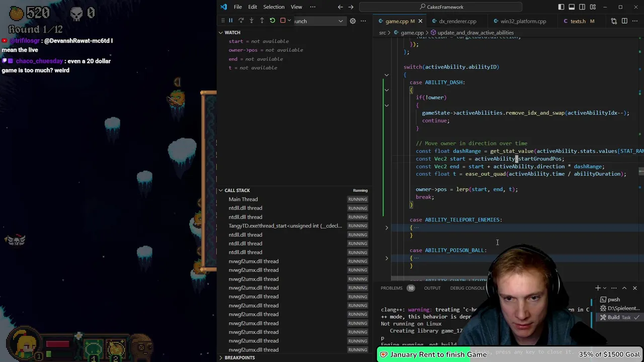Image resolution: width=644 pixels, height=362 pixels.
Task: Fold the if(!owner) block chevron
Action: click(386, 105)
